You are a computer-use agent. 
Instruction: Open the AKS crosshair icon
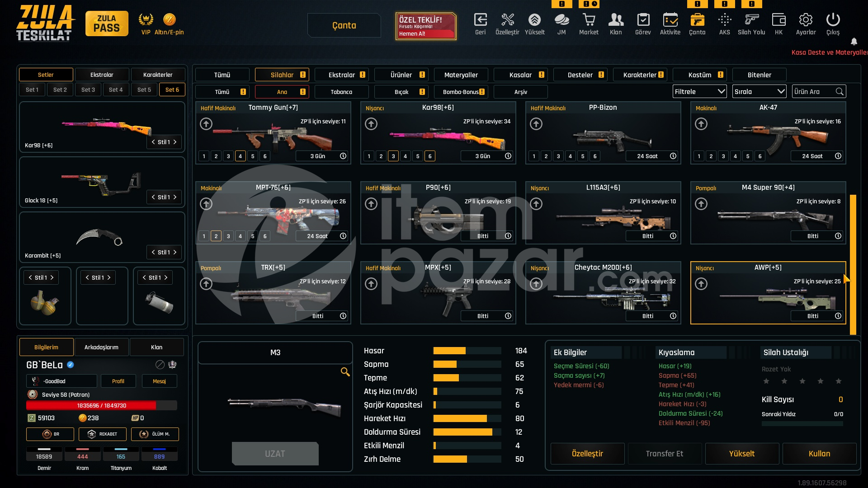(x=724, y=20)
